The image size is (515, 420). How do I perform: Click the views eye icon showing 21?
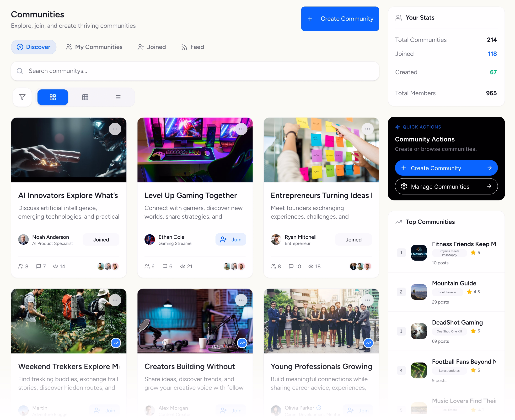pos(183,266)
